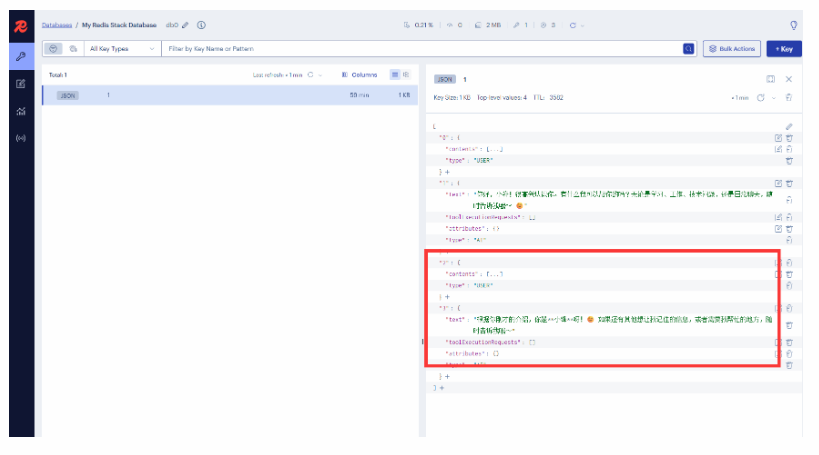The image size is (819, 455).
Task: Open the Pub/Sub broadcast icon in sidebar
Action: (x=21, y=138)
